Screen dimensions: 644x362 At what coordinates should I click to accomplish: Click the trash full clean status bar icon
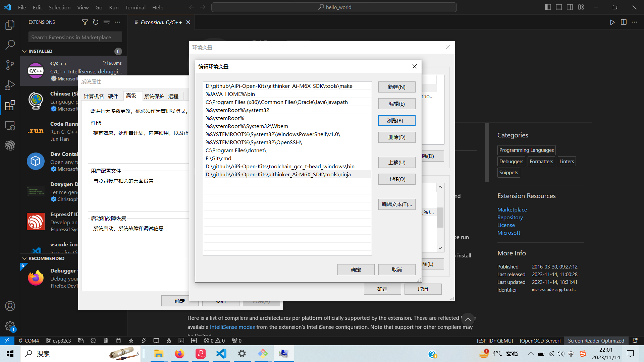coord(106,341)
